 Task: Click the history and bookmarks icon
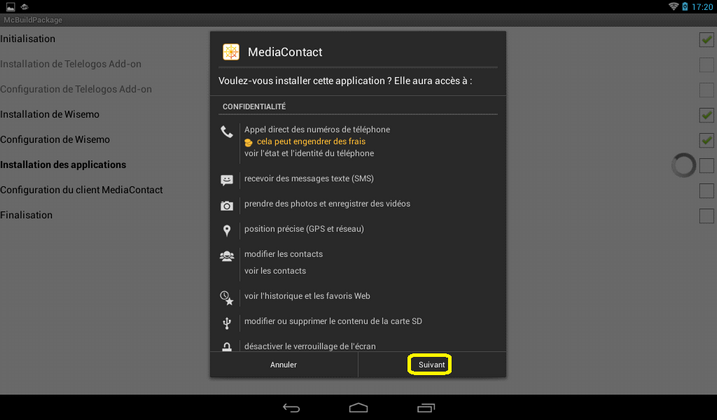click(x=227, y=297)
